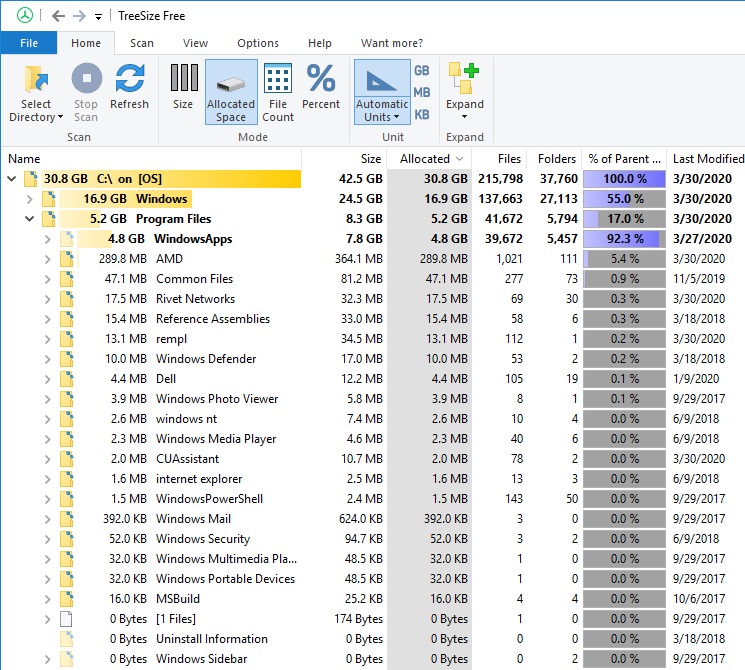Select the Windows Security row

tap(372, 539)
